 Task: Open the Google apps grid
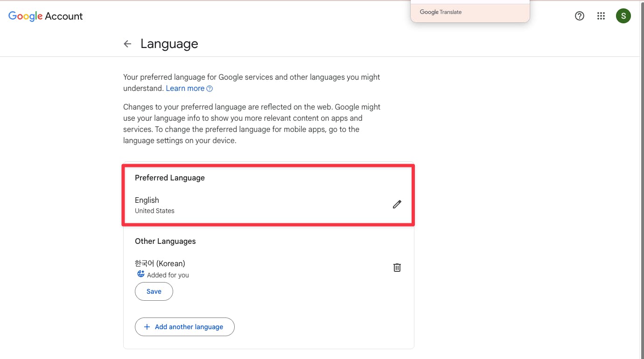click(x=601, y=15)
